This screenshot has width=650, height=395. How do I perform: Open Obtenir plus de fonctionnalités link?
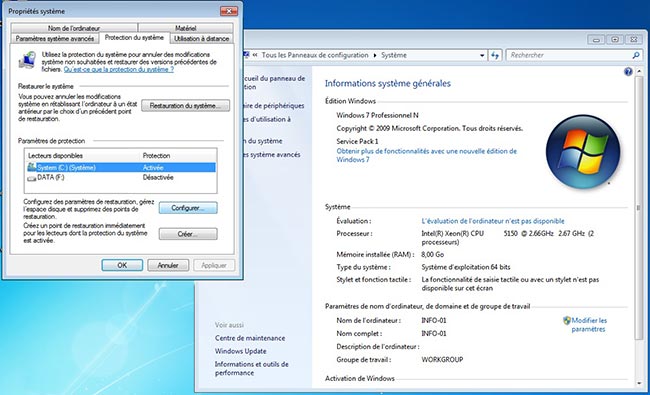(x=427, y=155)
